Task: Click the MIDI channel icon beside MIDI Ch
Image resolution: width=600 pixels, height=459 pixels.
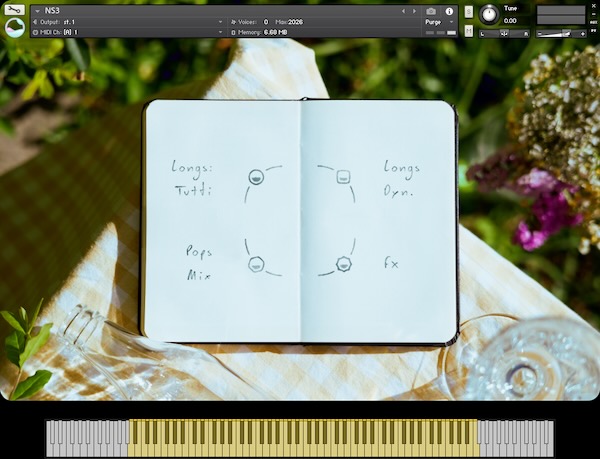Action: pyautogui.click(x=35, y=33)
